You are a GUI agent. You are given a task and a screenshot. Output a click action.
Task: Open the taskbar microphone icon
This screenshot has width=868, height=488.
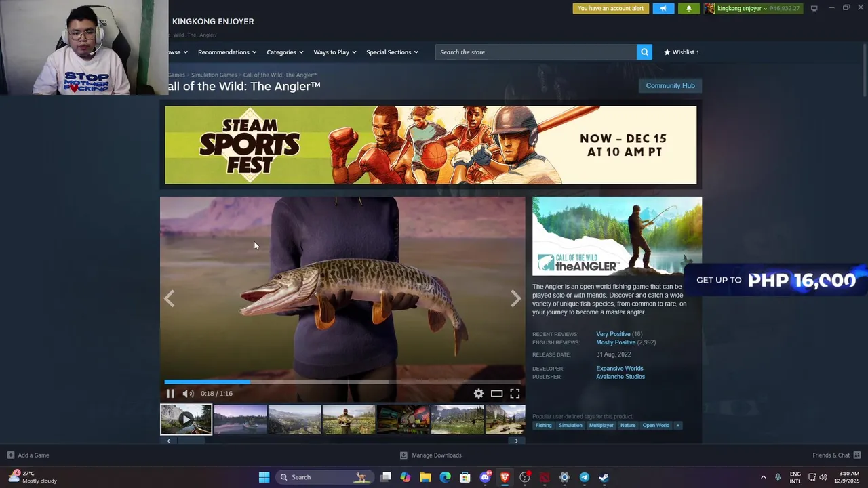click(778, 477)
